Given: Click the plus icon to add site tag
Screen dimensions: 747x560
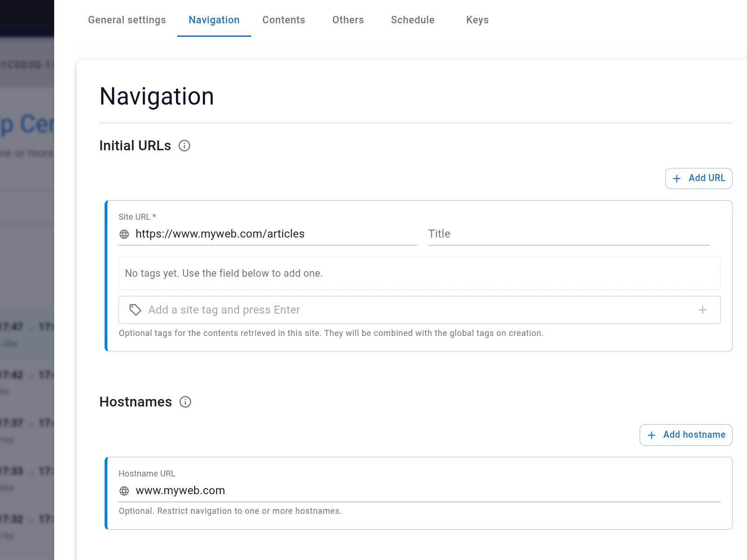Looking at the screenshot, I should 703,310.
